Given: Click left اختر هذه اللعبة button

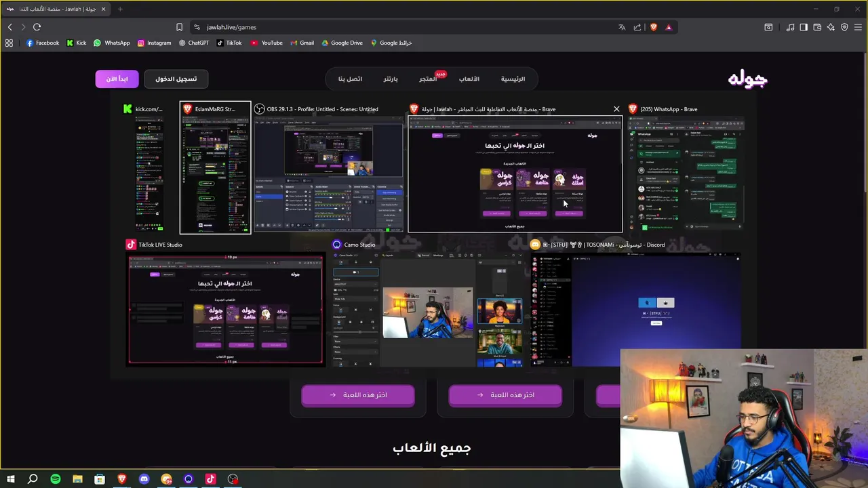Looking at the screenshot, I should (x=358, y=395).
